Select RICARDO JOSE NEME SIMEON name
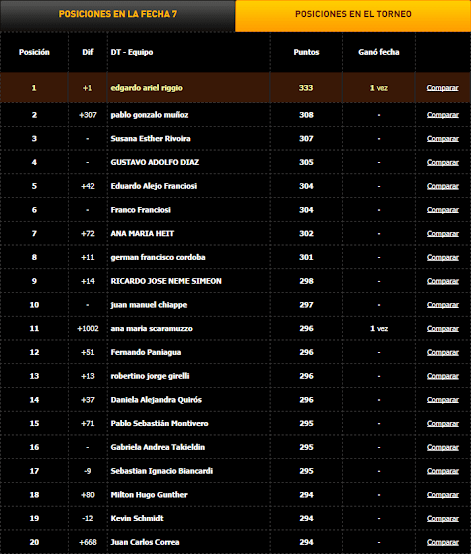471x554 pixels. 166,281
